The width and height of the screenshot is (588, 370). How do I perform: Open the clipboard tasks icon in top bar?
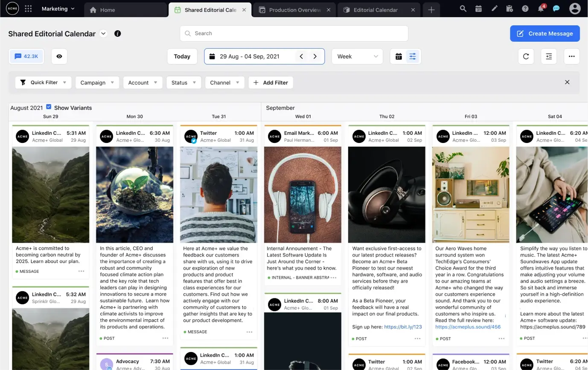click(509, 9)
